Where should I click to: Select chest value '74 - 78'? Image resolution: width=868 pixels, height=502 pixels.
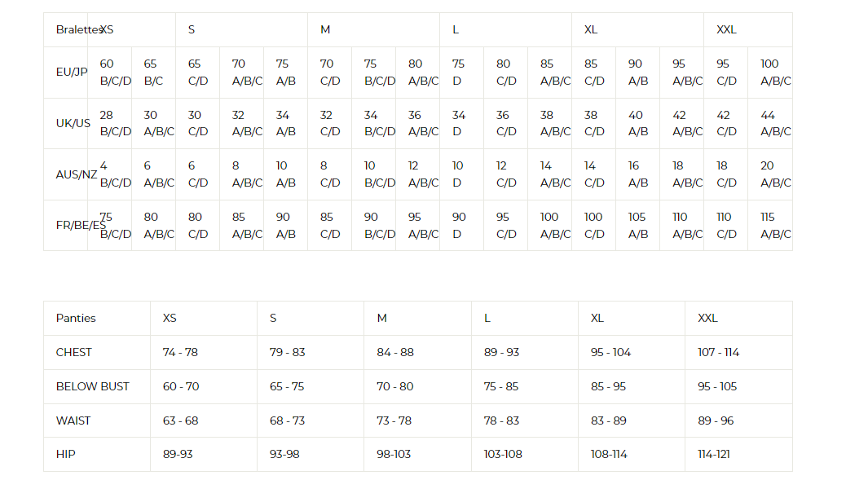pos(204,353)
